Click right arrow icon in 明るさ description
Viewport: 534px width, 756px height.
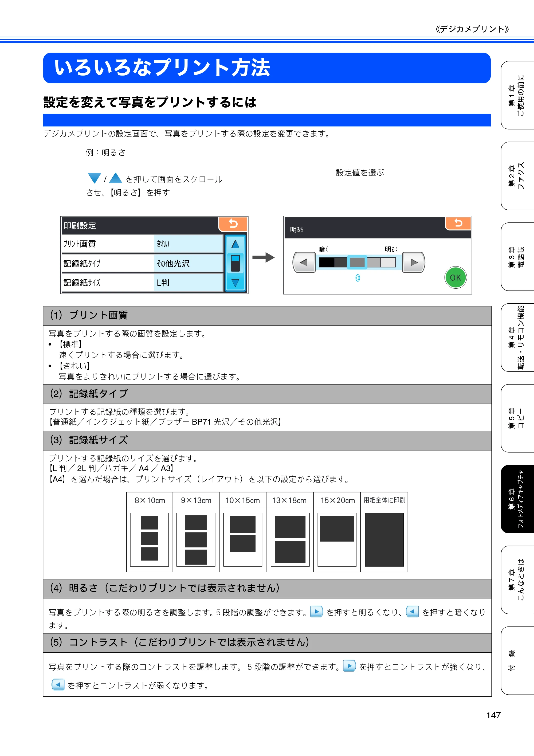(316, 612)
